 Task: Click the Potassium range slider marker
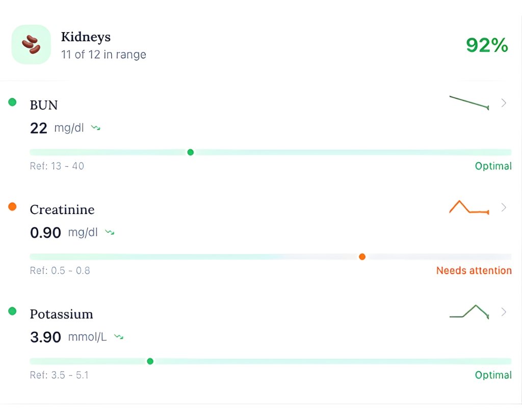coord(150,361)
